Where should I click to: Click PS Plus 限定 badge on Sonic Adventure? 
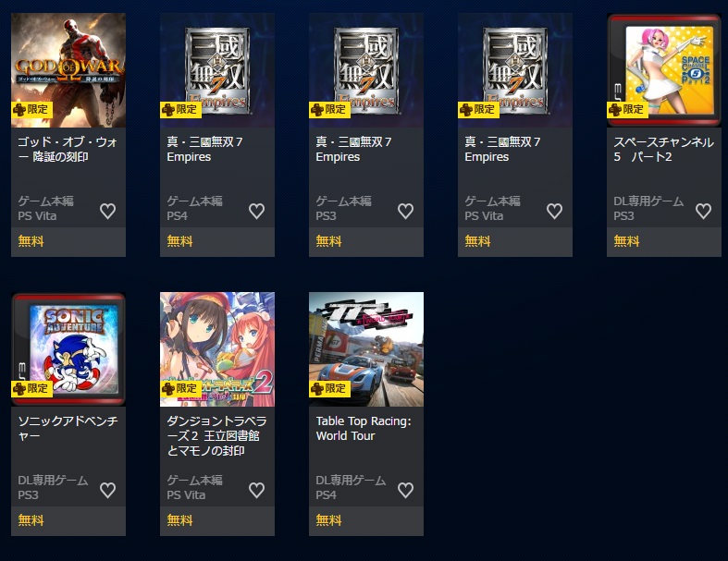coord(31,388)
